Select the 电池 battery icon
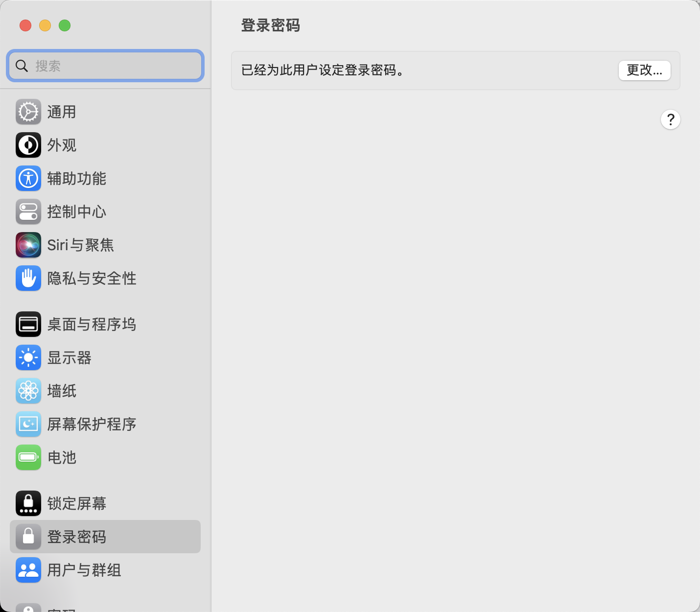Image resolution: width=700 pixels, height=612 pixels. [28, 458]
